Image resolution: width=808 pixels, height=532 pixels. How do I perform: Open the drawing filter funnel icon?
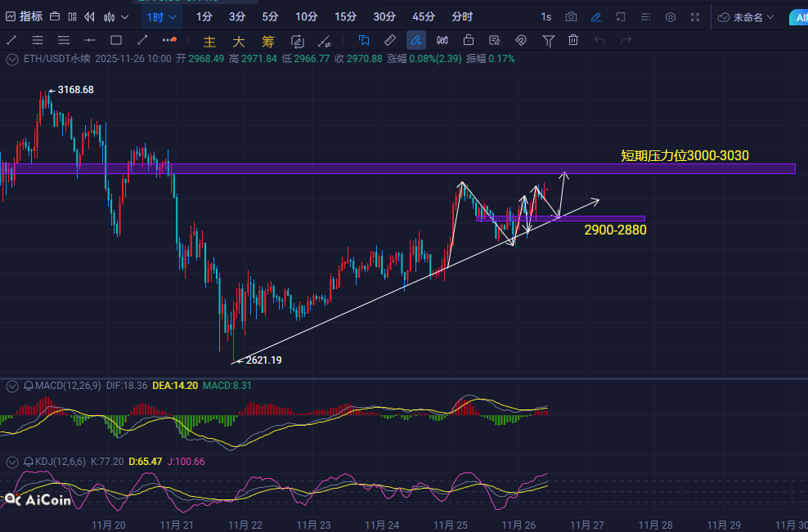pos(549,40)
